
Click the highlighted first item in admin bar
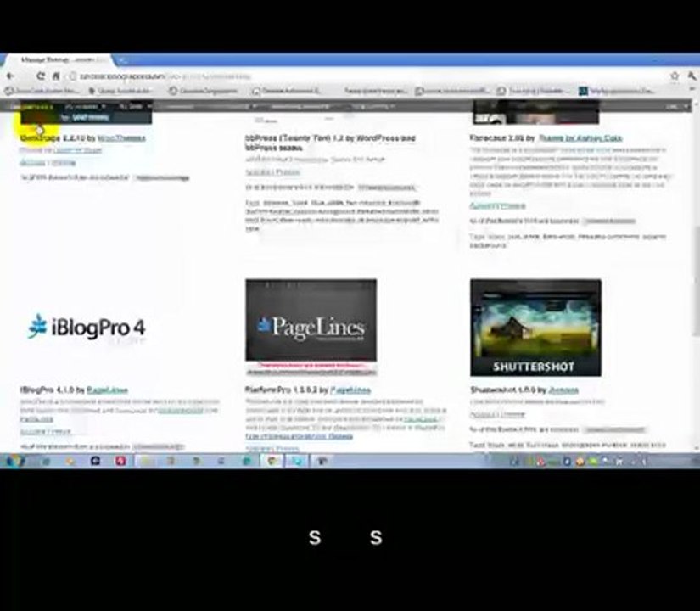[31, 106]
